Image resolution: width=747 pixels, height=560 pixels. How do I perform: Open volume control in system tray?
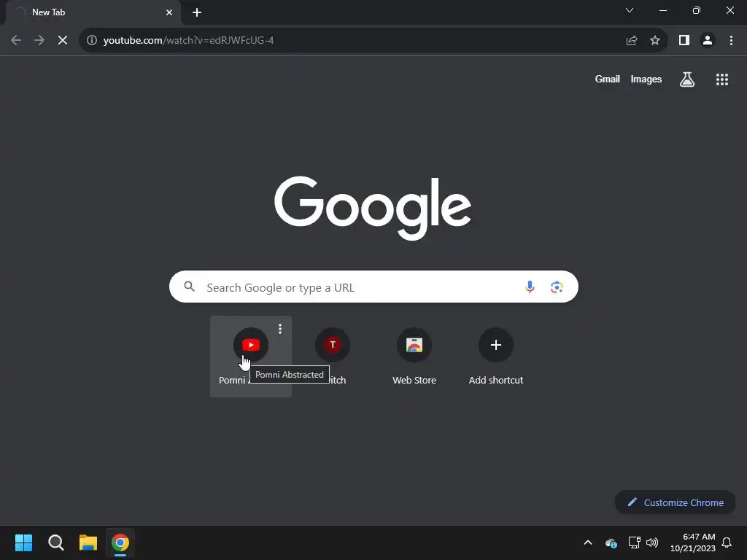652,542
